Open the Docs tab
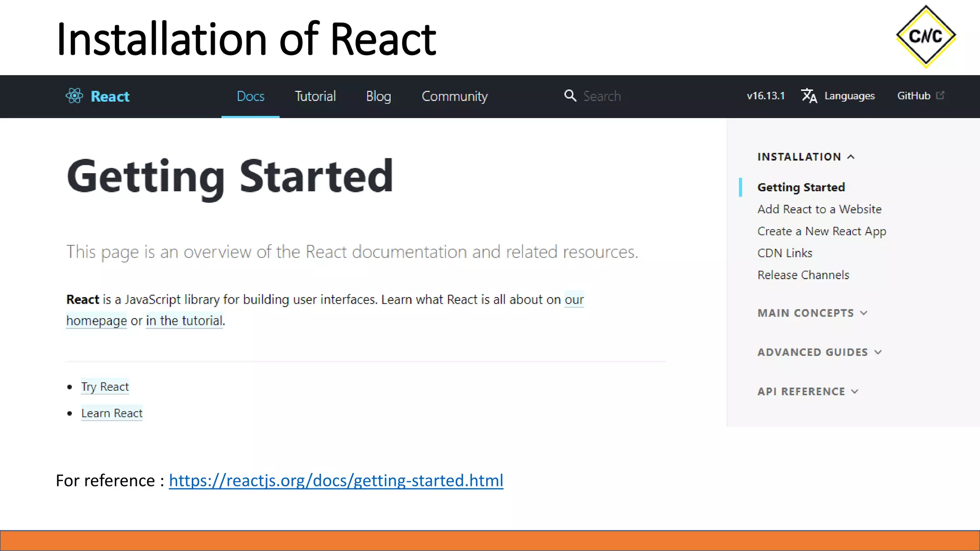 (x=250, y=96)
